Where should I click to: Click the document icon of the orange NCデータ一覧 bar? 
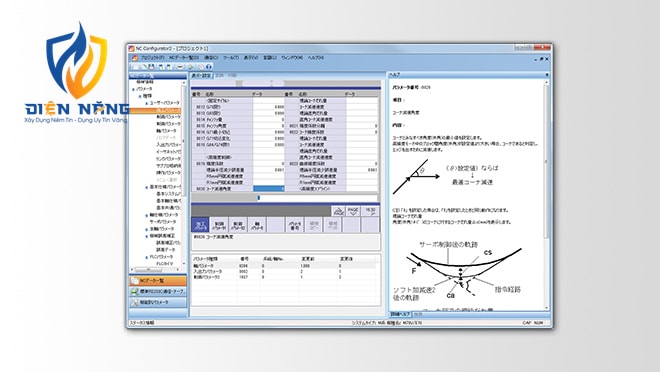(x=135, y=281)
